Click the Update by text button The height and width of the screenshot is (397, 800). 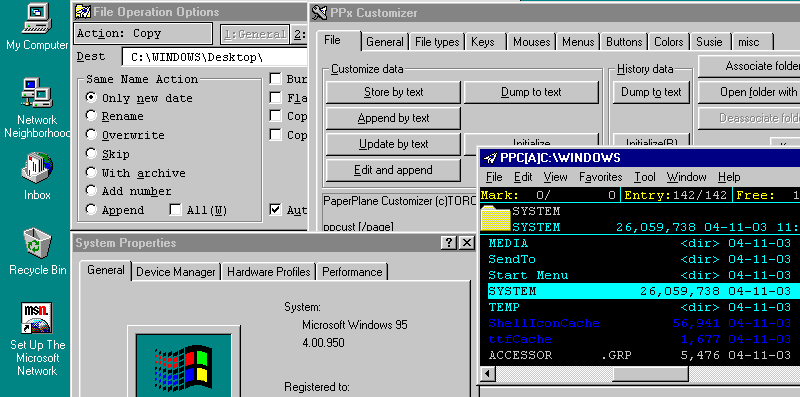click(393, 144)
